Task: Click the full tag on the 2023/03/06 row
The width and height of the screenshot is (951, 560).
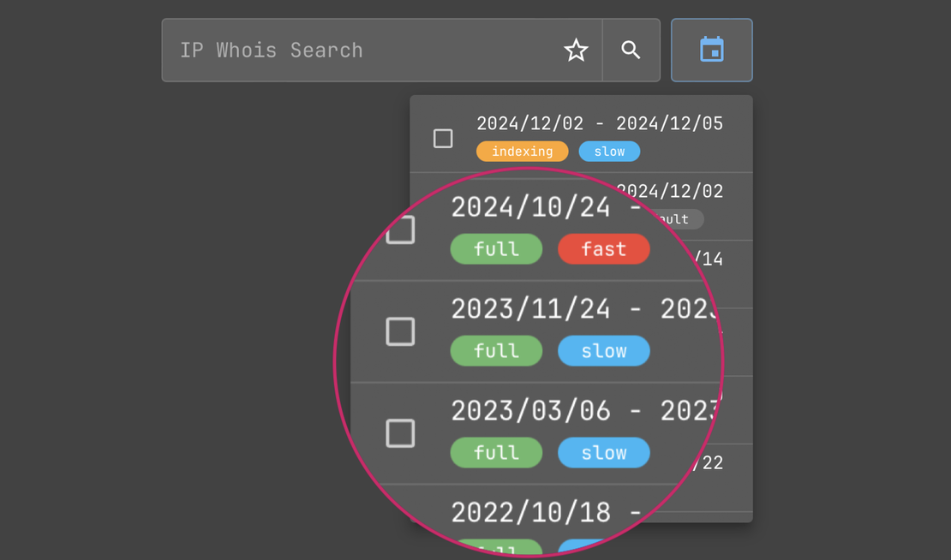Action: 496,453
